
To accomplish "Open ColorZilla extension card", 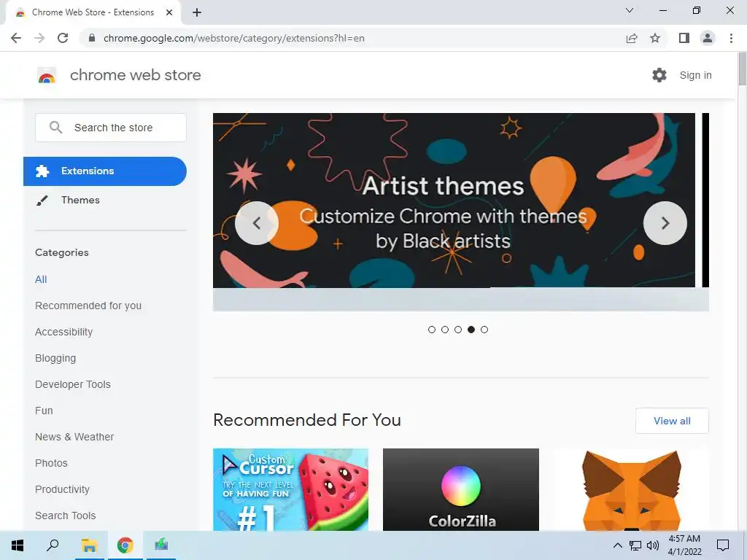I will pos(461,489).
